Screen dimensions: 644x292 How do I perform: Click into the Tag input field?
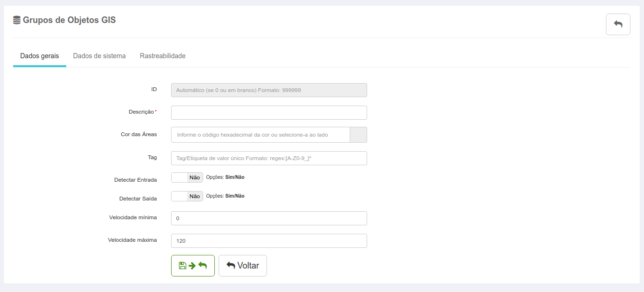269,158
